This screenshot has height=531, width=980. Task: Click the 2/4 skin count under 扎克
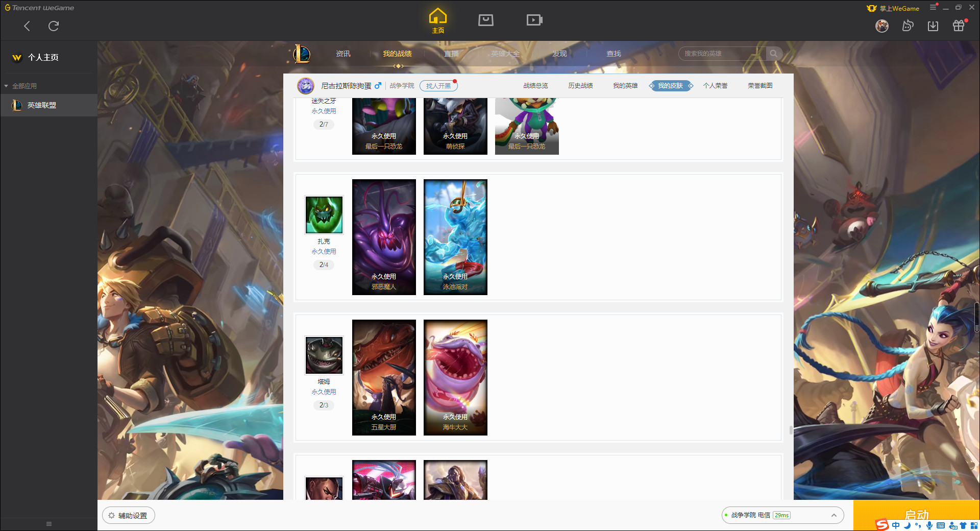pyautogui.click(x=324, y=264)
